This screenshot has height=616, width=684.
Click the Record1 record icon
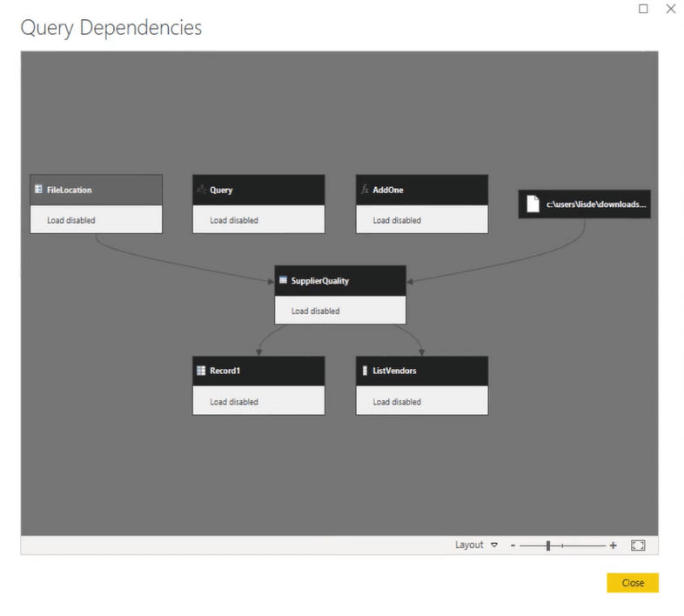click(x=201, y=371)
